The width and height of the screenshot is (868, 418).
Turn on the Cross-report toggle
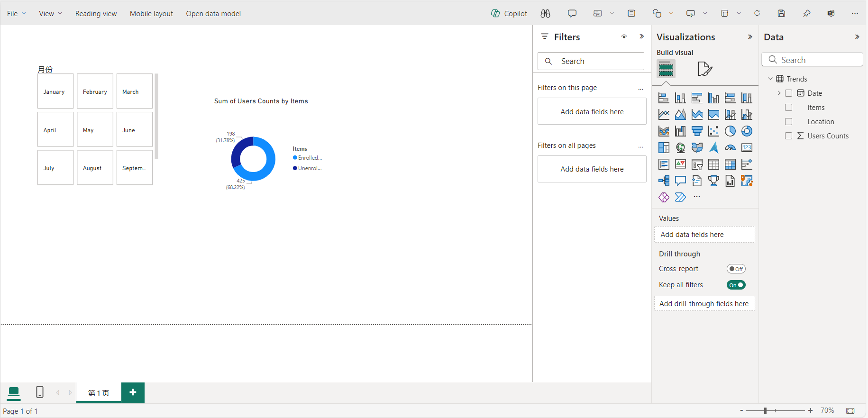(736, 269)
